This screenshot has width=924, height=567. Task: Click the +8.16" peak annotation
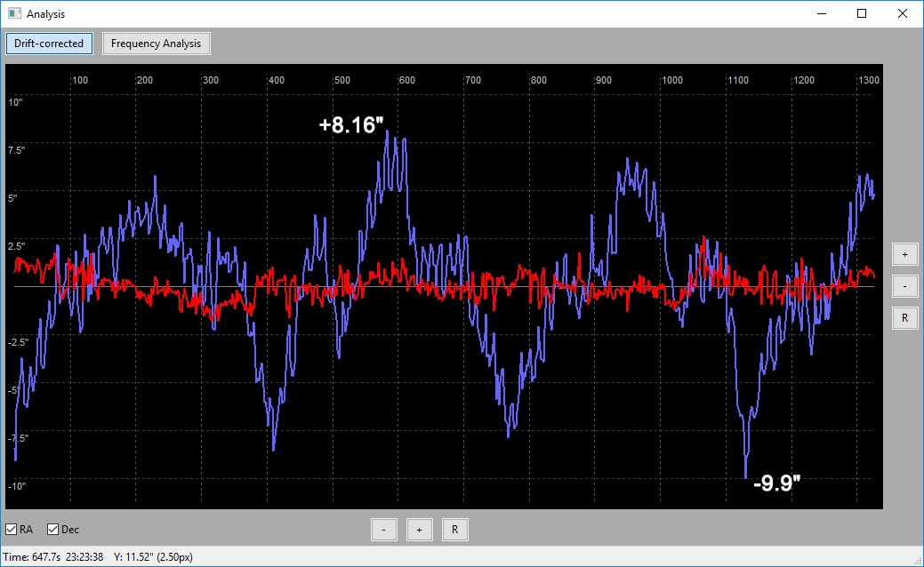(x=351, y=124)
